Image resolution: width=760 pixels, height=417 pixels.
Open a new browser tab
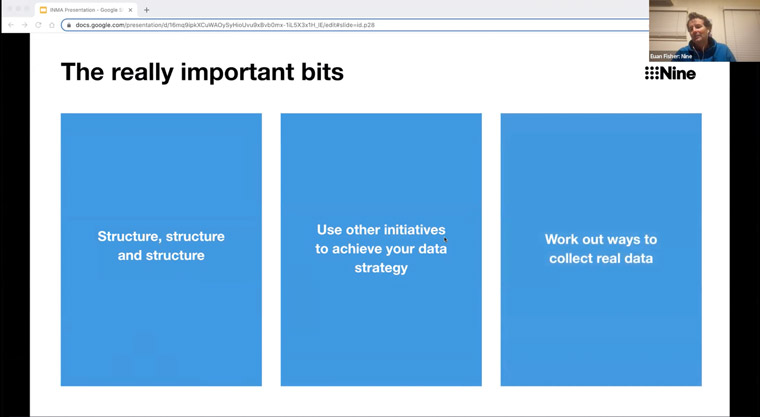point(146,10)
